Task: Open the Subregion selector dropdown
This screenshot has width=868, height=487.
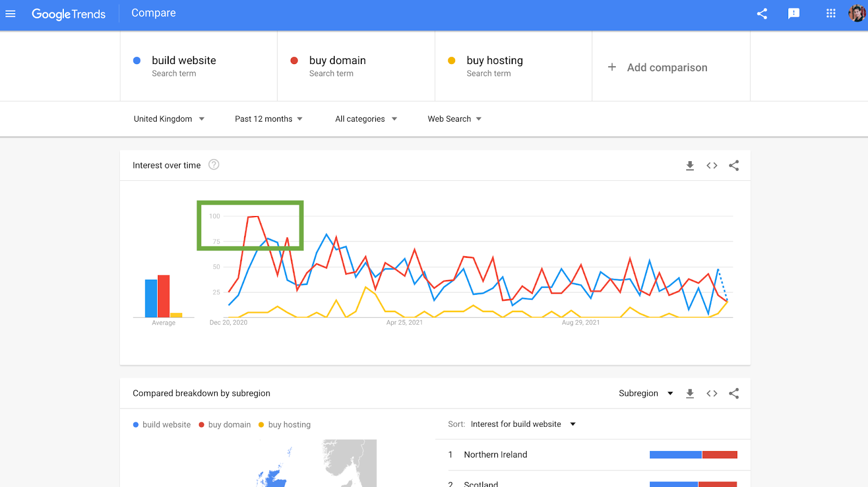Action: 646,393
